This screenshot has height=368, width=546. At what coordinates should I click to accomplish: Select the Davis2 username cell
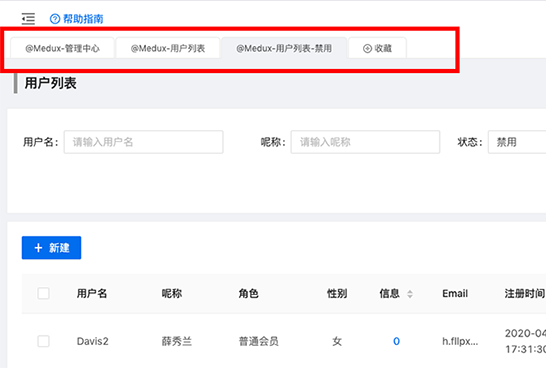click(x=93, y=341)
